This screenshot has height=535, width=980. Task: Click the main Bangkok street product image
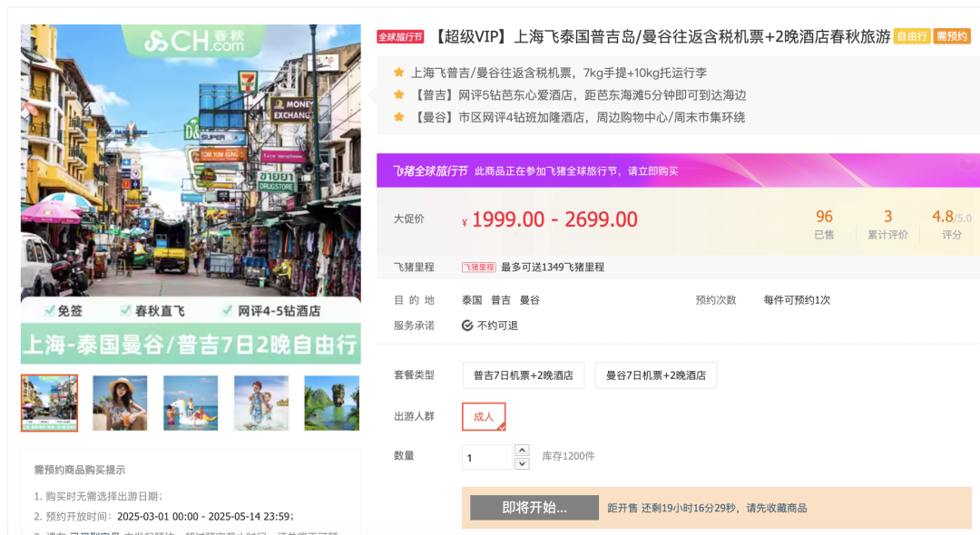tap(191, 194)
